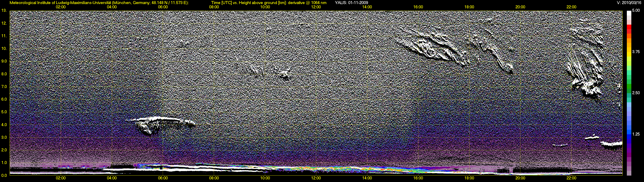The image size is (644, 182).
Task: Click the 7.0 height axis label
Action: (4, 87)
